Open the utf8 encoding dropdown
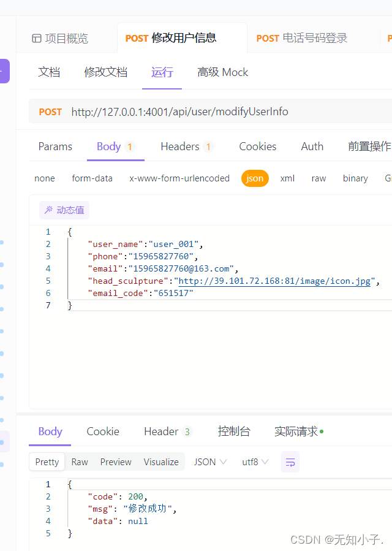The height and width of the screenshot is (551, 392). [255, 462]
